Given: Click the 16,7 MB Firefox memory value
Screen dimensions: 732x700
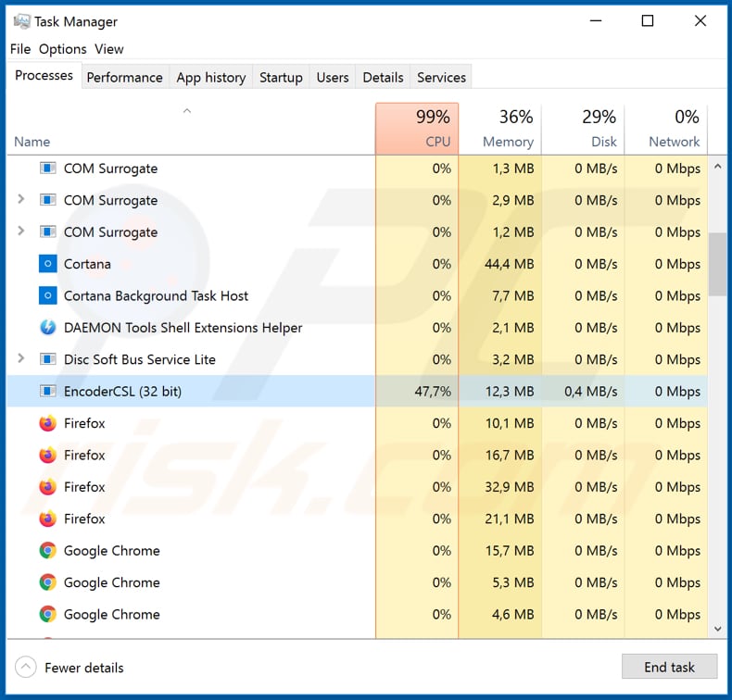Looking at the screenshot, I should 510,456.
